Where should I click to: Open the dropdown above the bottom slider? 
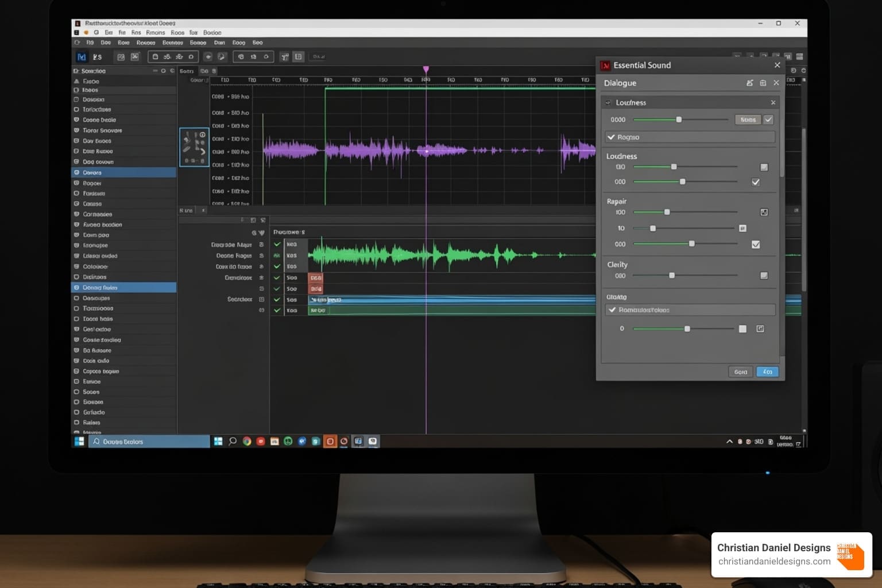[x=690, y=310]
